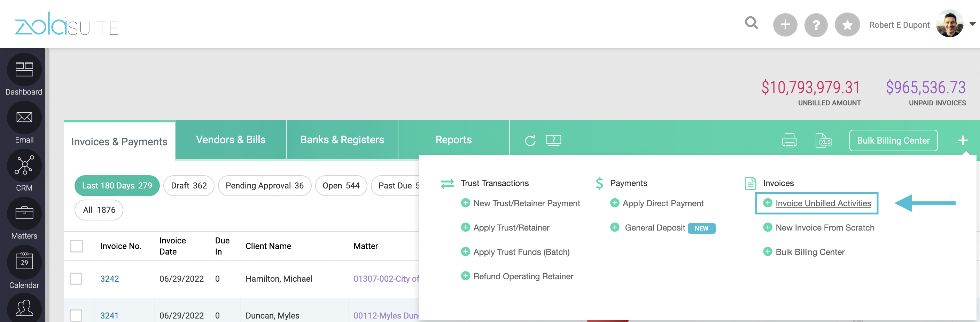Toggle select-all checkbox in table header

[x=77, y=246]
